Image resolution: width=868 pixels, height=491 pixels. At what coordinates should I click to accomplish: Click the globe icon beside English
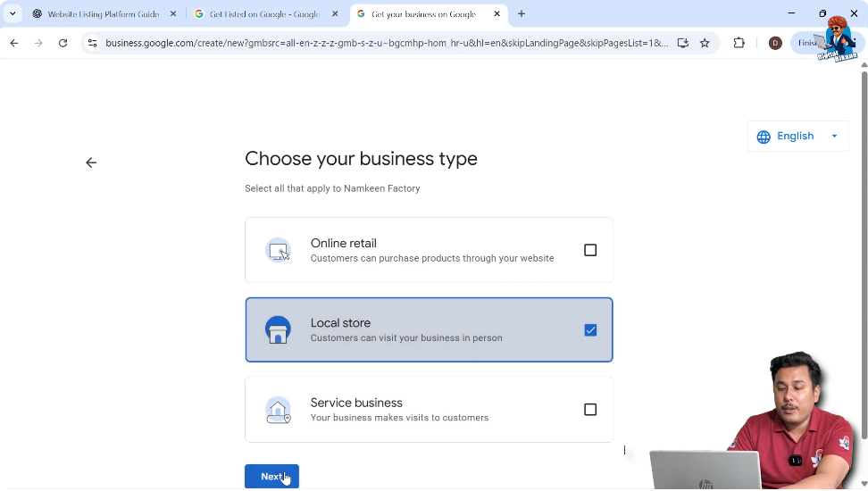(764, 137)
